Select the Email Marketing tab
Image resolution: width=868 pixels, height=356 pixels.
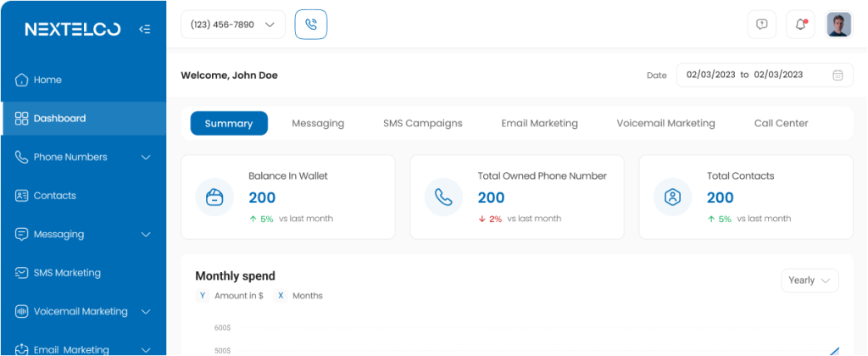(539, 123)
